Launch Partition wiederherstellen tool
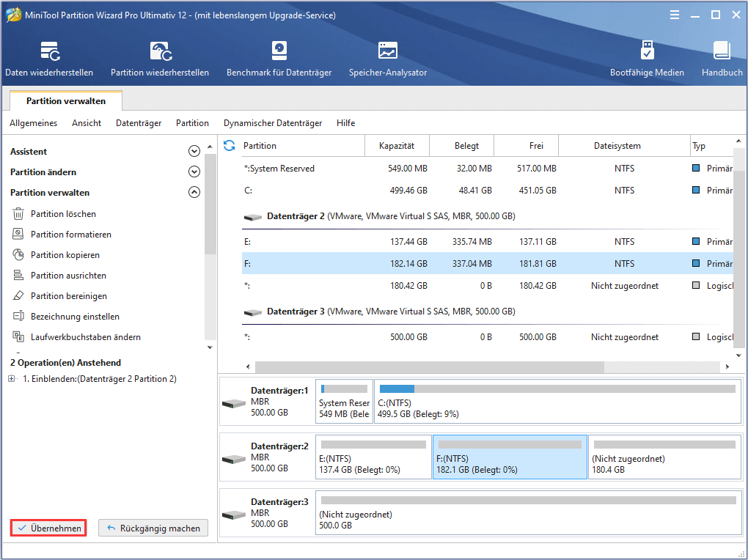Viewport: 748px width, 560px height. point(160,59)
